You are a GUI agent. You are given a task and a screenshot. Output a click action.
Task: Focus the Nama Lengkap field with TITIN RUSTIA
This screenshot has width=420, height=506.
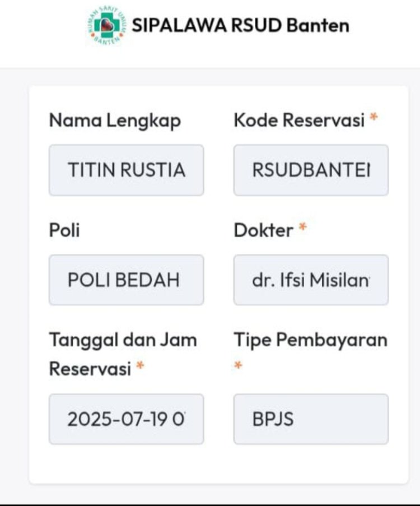[x=126, y=170]
